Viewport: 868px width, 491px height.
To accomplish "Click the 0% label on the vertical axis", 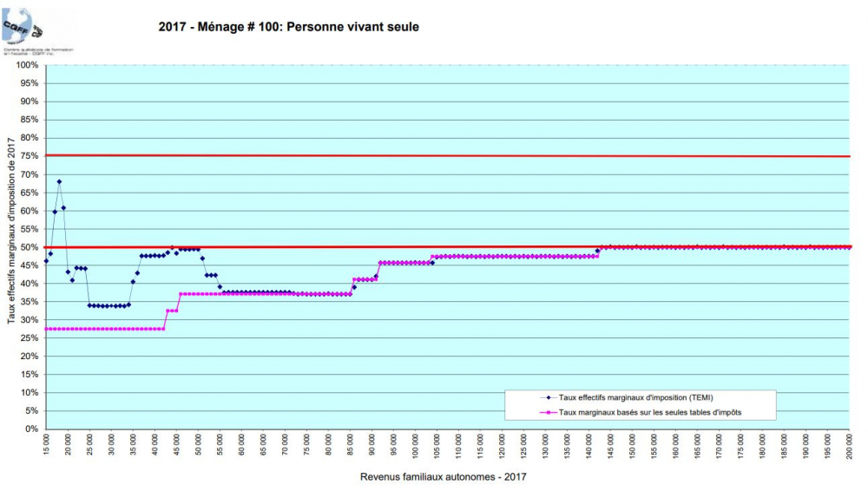I will point(30,429).
